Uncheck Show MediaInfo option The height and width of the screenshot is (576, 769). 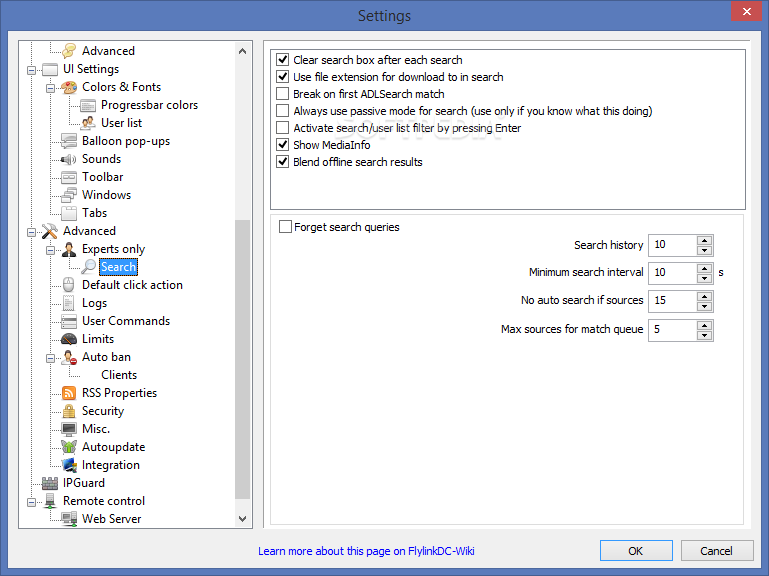coord(282,145)
